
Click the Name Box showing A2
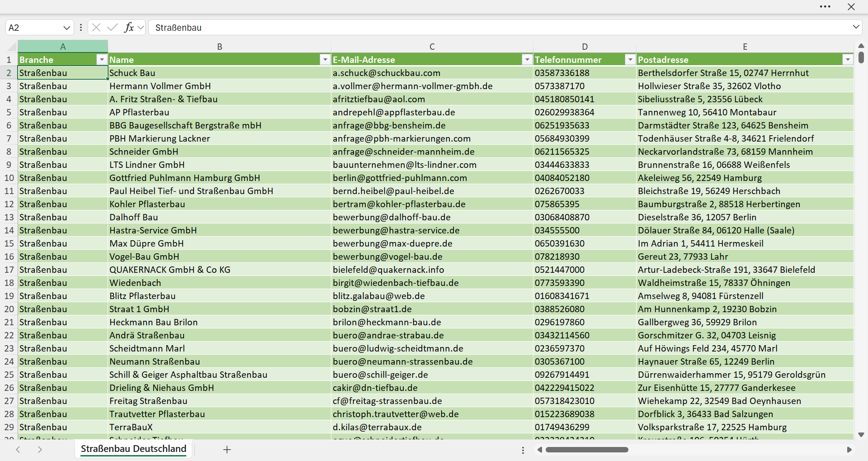[34, 28]
